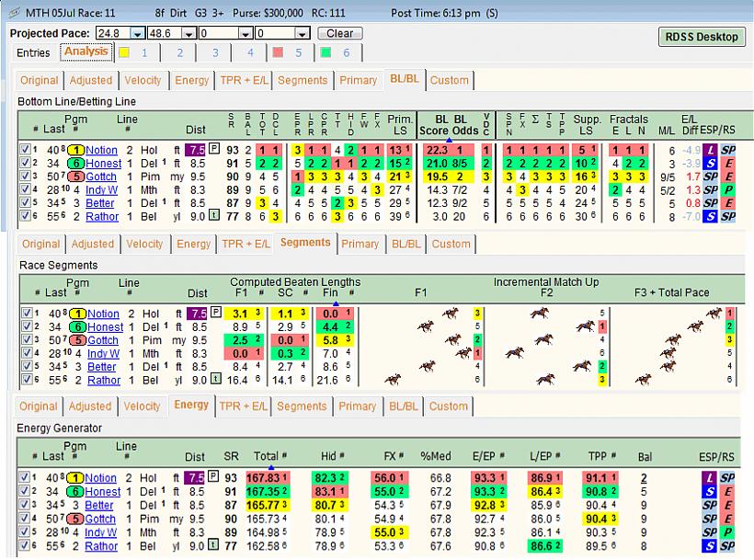Click boxed P icon in Notion row, Energy Generator
The width and height of the screenshot is (754, 560).
(x=213, y=476)
